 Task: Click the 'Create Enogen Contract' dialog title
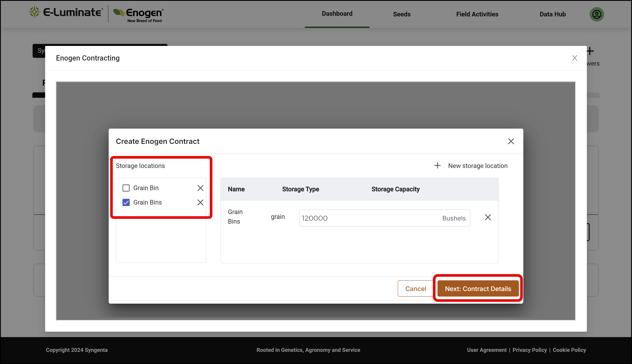tap(158, 141)
